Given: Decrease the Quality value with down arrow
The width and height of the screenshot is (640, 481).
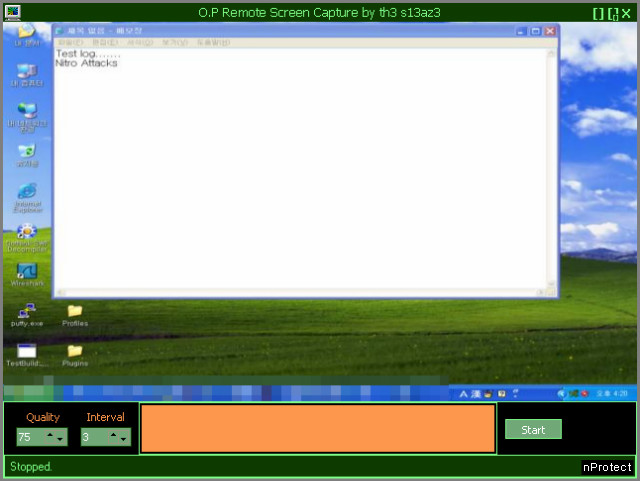Looking at the screenshot, I should coord(61,439).
